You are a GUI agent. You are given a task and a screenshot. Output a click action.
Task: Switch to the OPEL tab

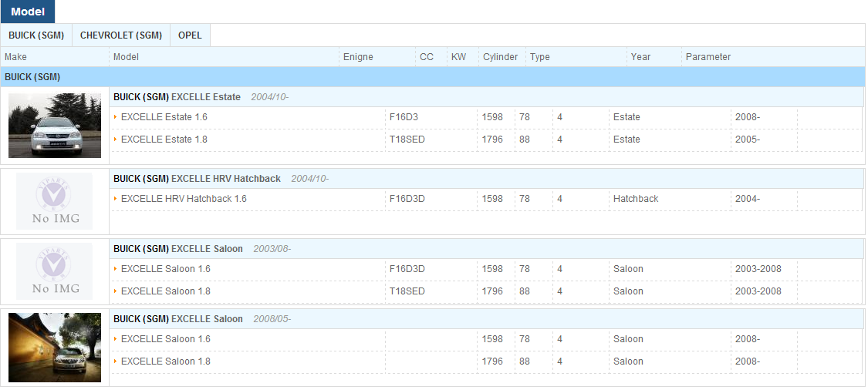pos(190,35)
